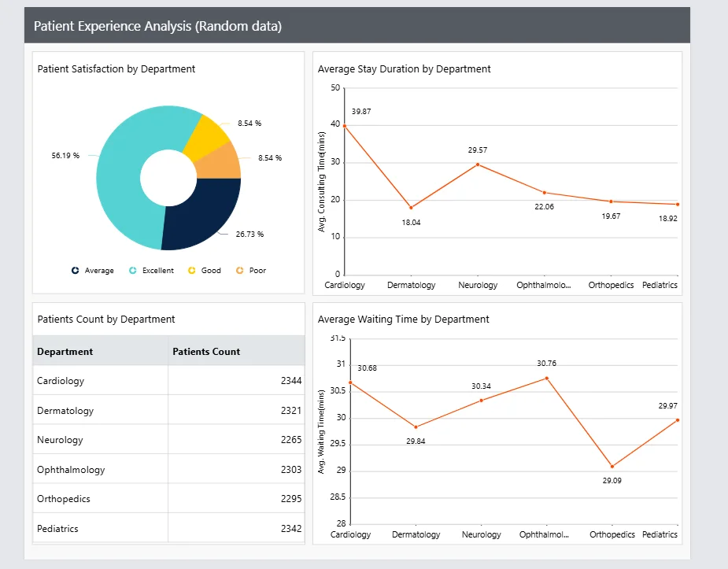Click the 2344 patients count cell

[236, 381]
